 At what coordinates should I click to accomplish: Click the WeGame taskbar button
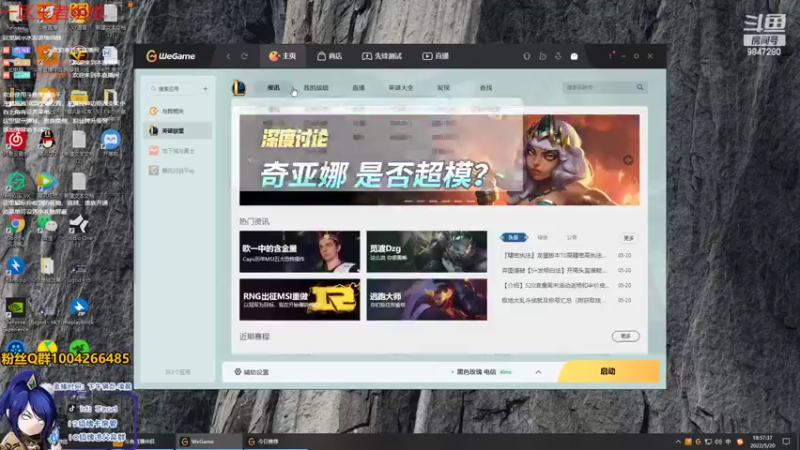208,442
